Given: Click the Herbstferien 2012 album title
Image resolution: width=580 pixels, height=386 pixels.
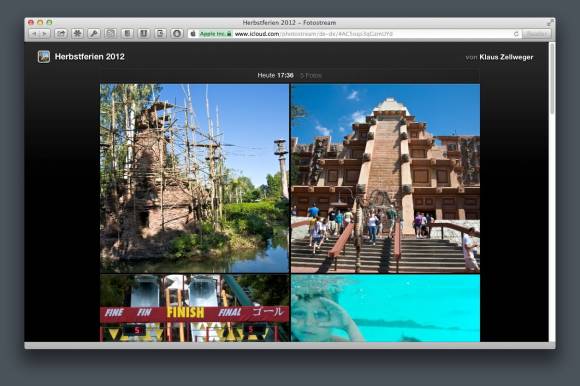Looking at the screenshot, I should [90, 57].
